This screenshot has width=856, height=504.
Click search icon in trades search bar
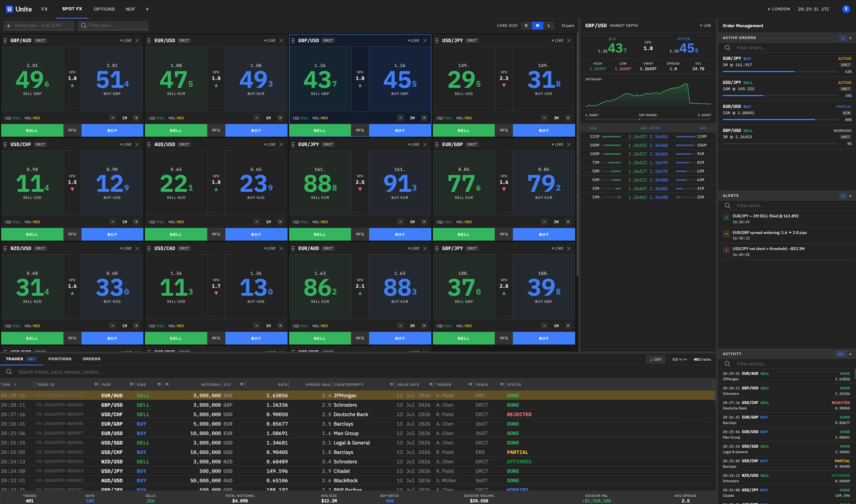9,372
